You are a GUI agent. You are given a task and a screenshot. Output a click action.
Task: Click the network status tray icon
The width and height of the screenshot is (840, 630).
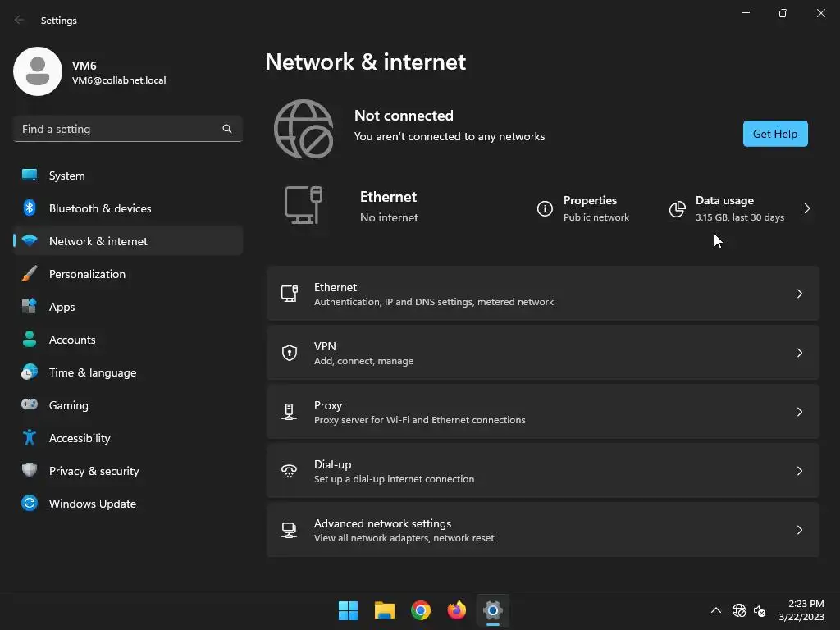tap(739, 610)
